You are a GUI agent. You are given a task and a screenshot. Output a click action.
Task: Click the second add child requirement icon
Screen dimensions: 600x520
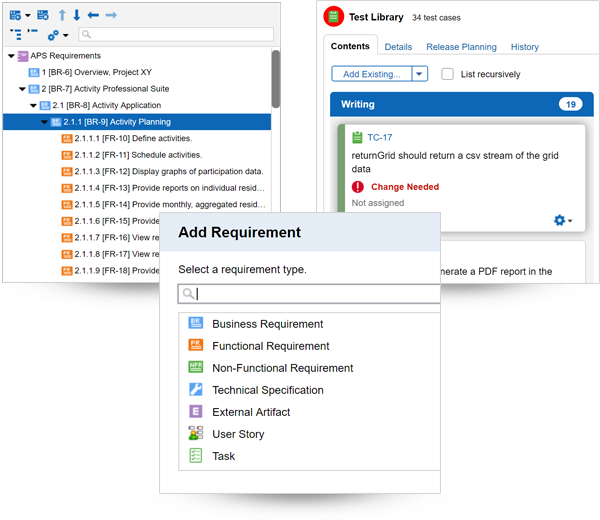click(43, 15)
